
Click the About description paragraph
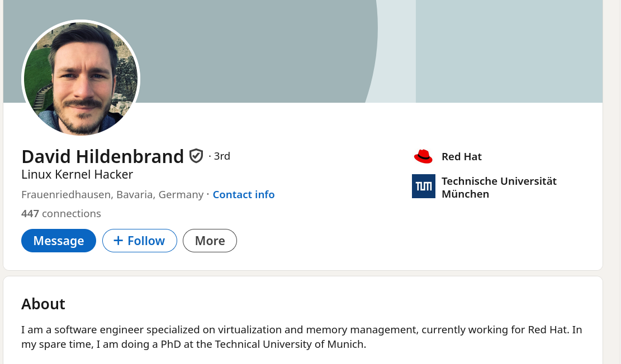pos(302,337)
